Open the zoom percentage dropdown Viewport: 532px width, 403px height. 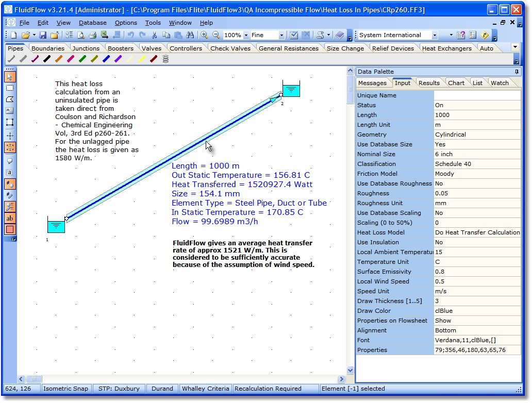(x=246, y=35)
